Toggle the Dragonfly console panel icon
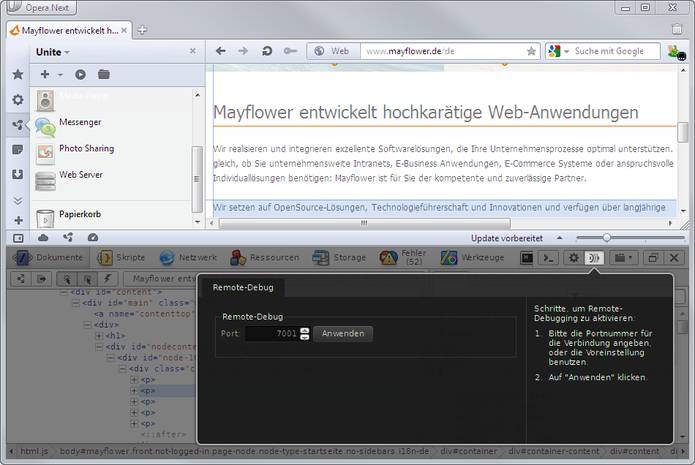Image resolution: width=695 pixels, height=465 pixels. pos(527,258)
